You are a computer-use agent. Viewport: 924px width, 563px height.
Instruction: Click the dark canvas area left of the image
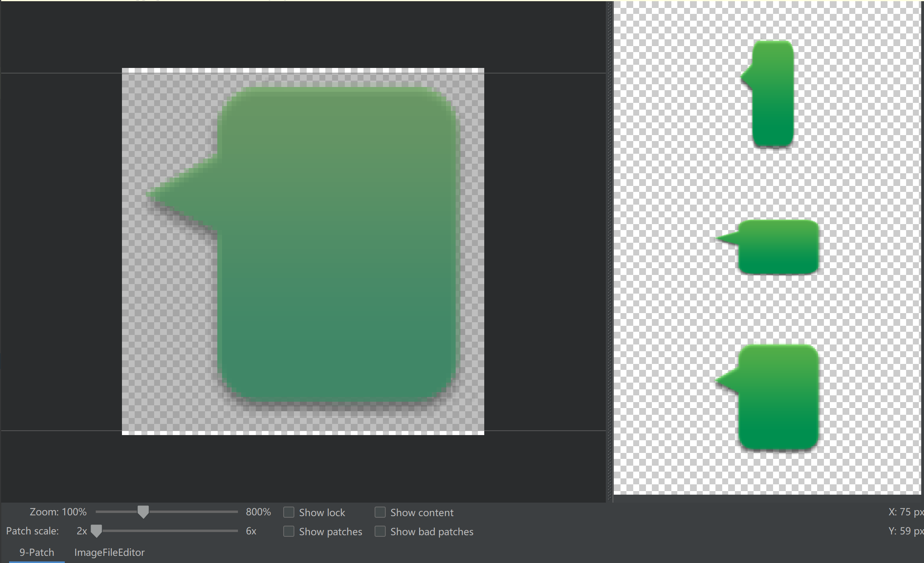point(60,250)
